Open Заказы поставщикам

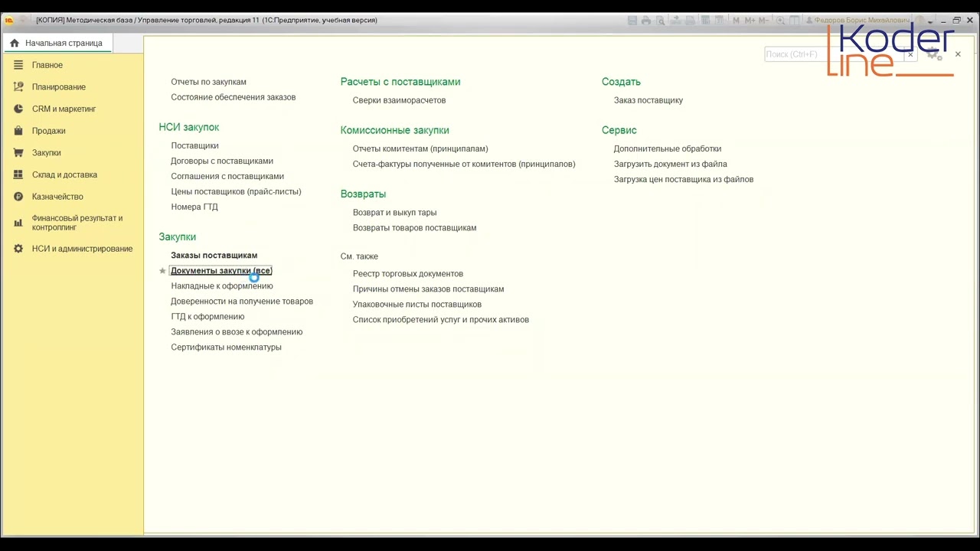[214, 256]
